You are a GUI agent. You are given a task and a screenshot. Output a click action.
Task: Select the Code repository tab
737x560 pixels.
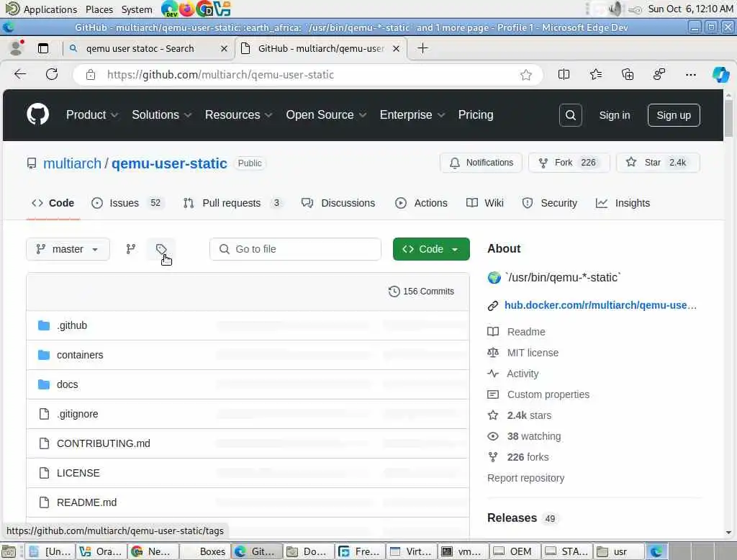pyautogui.click(x=53, y=203)
